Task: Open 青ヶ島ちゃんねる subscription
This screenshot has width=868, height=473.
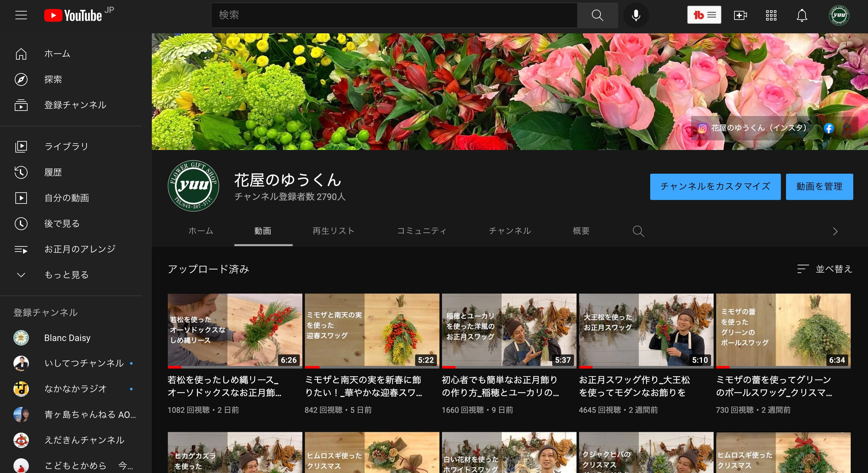Action: (x=71, y=415)
